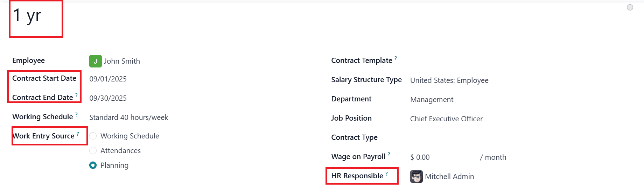
Task: Click help icon beside Working Schedule label
Action: [76, 114]
